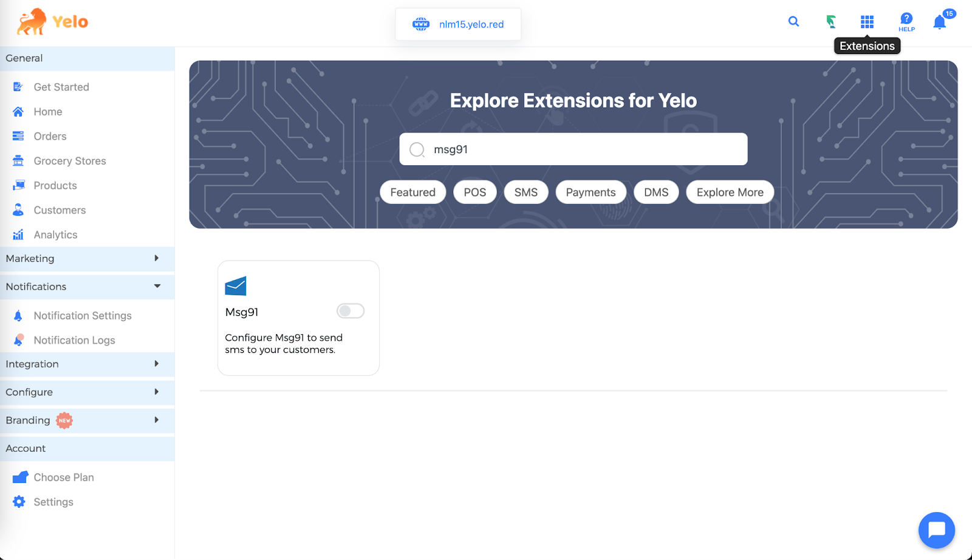972x560 pixels.
Task: Enable the Msg91 extension toggle
Action: pos(351,311)
